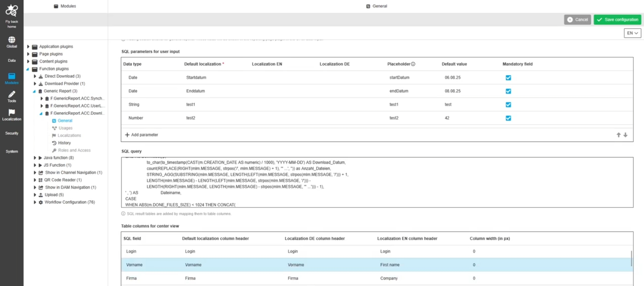The height and width of the screenshot is (286, 644).
Task: Select the Modules sidebar icon
Action: pos(11,76)
